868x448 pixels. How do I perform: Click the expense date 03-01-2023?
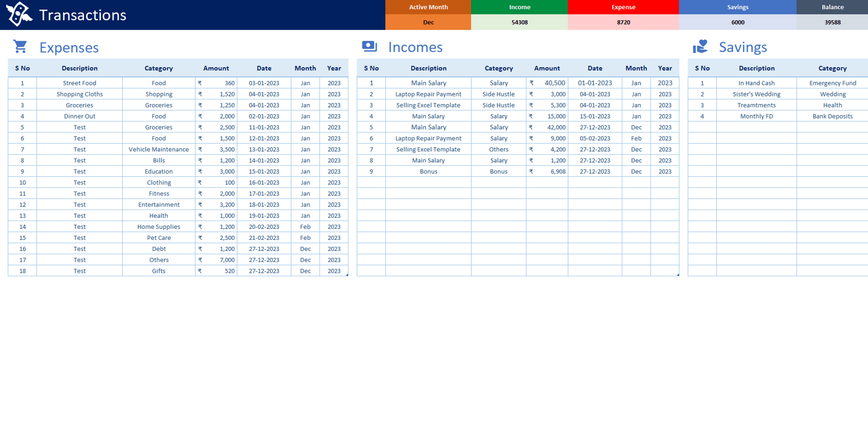(x=264, y=83)
